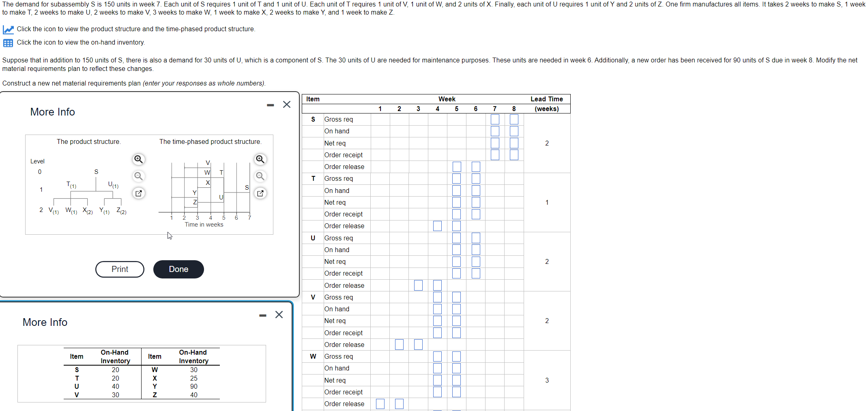Click W Order receipt field for week 5
Image resolution: width=868 pixels, height=411 pixels.
click(x=457, y=392)
